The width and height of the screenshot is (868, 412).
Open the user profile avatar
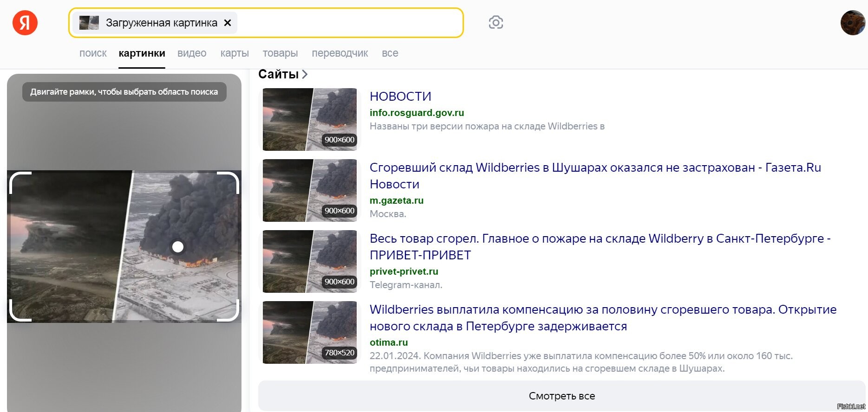[x=853, y=23]
